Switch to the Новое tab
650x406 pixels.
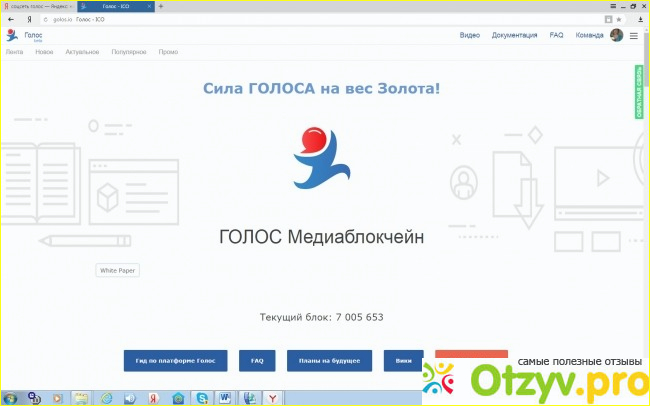pos(44,51)
